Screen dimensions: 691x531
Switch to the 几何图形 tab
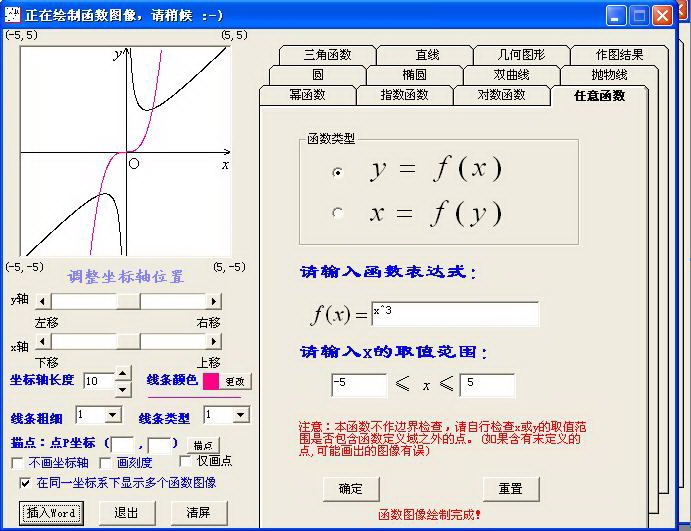(521, 55)
